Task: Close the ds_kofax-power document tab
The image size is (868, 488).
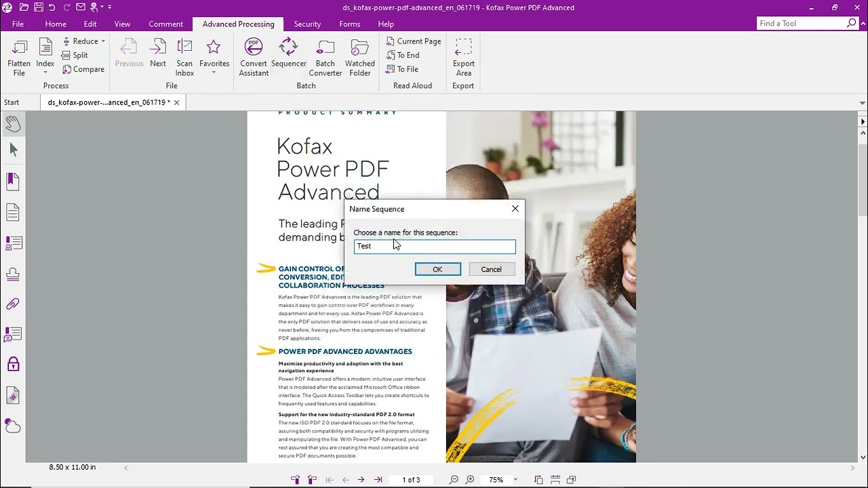Action: (x=176, y=102)
